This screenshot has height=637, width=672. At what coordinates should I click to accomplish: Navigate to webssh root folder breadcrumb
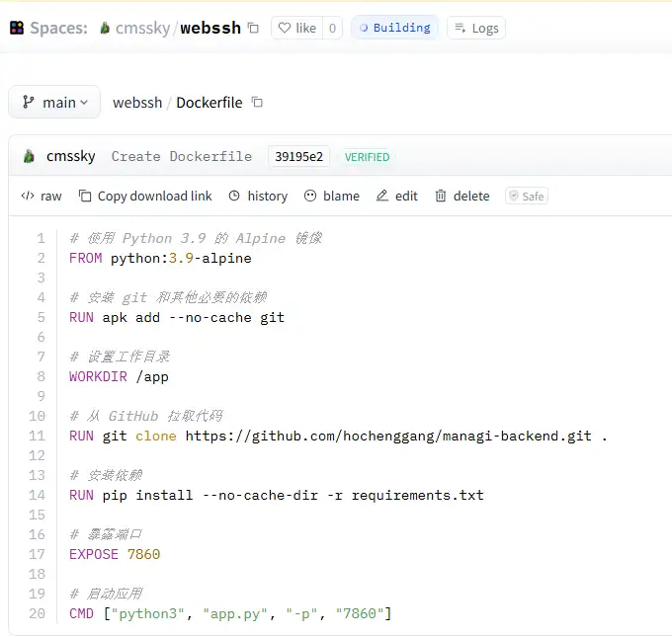137,103
